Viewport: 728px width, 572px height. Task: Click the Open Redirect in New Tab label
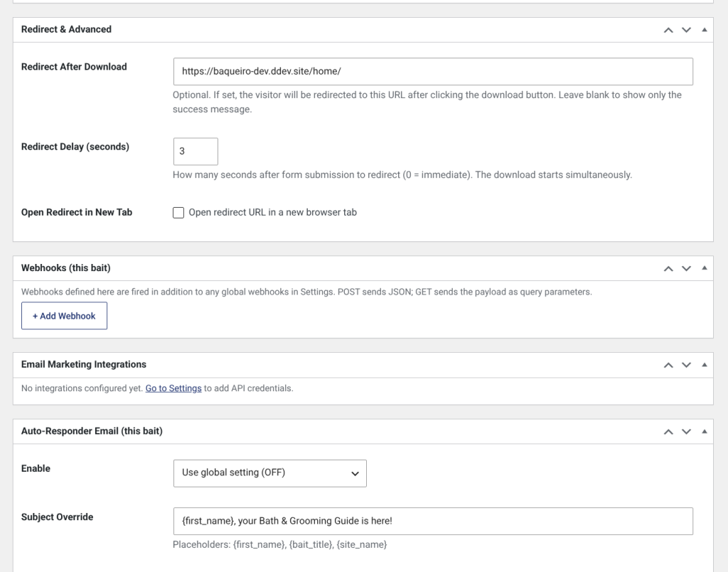[77, 212]
